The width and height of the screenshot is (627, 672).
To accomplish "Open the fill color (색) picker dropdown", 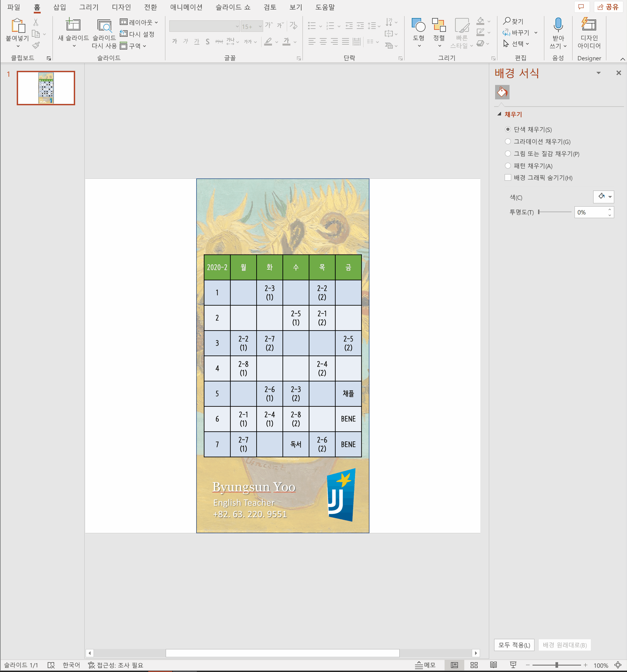I will tap(603, 197).
